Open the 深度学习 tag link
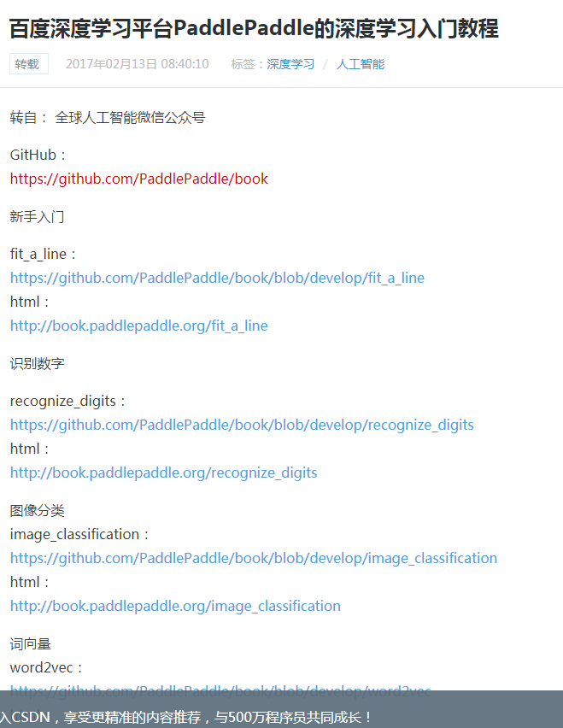Screen dimensions: 563x728 pyautogui.click(x=290, y=64)
